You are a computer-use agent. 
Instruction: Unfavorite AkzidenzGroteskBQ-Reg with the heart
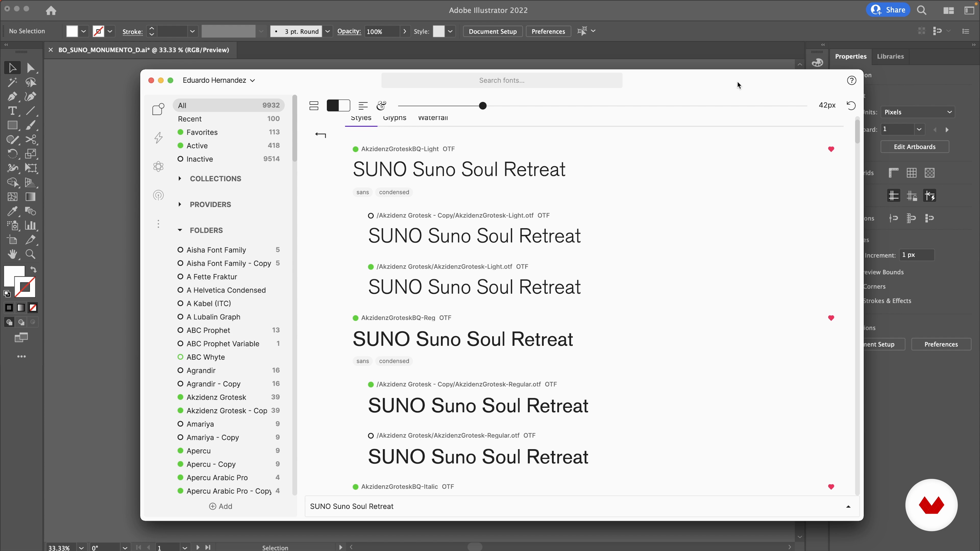pyautogui.click(x=831, y=318)
